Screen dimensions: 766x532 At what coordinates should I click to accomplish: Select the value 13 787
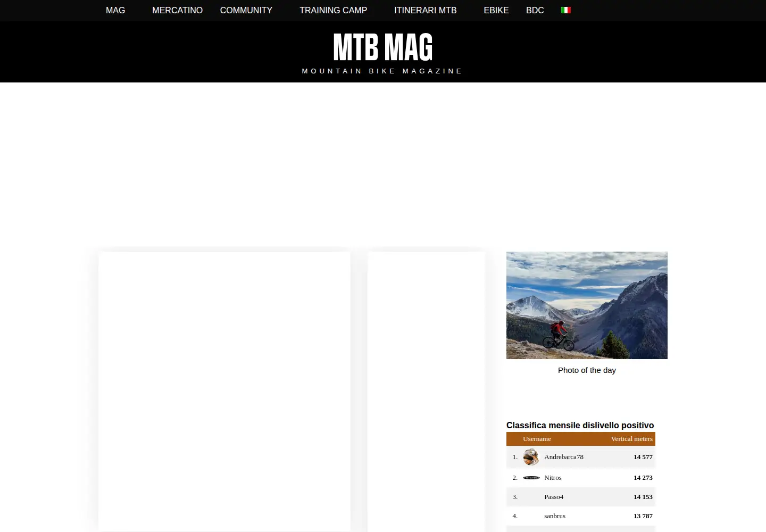tap(643, 516)
